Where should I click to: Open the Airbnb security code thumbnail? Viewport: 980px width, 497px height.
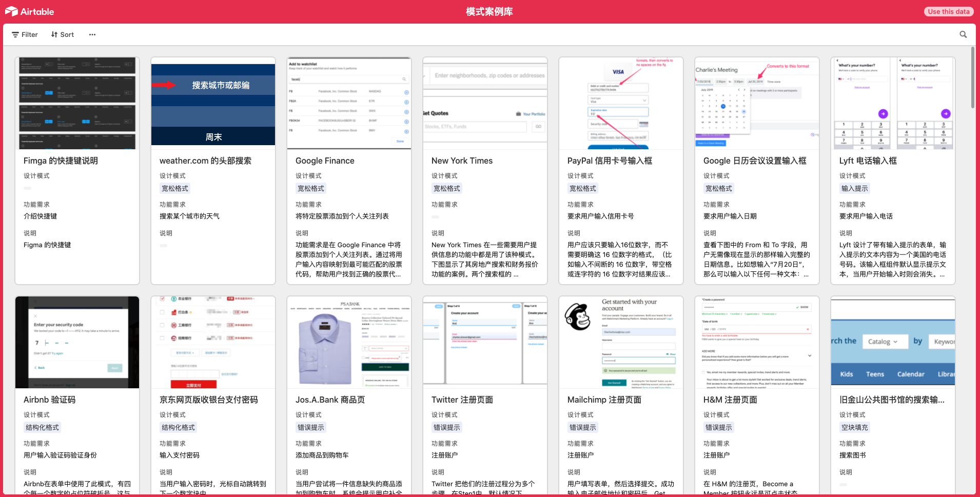click(x=77, y=342)
